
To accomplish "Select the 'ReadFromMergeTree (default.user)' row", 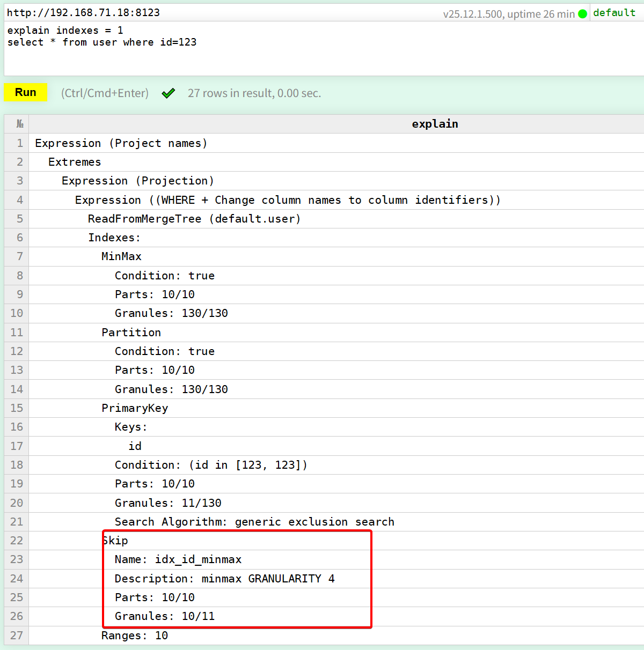I will [x=194, y=219].
